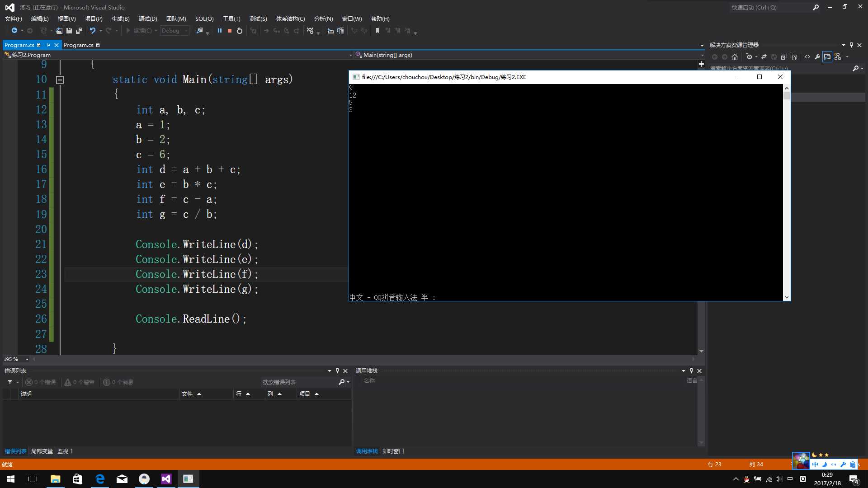Click Home icon in Solution Explorer
868x488 pixels.
pyautogui.click(x=735, y=57)
